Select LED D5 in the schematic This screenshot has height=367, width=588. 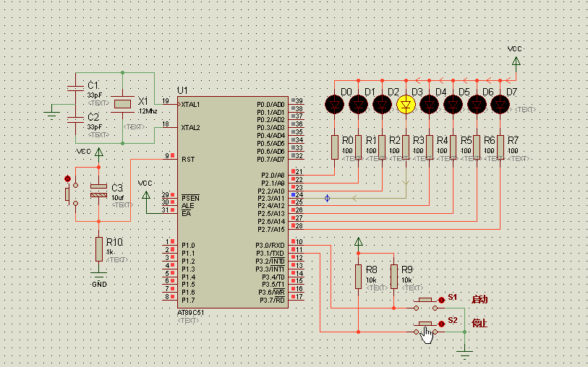(x=453, y=105)
